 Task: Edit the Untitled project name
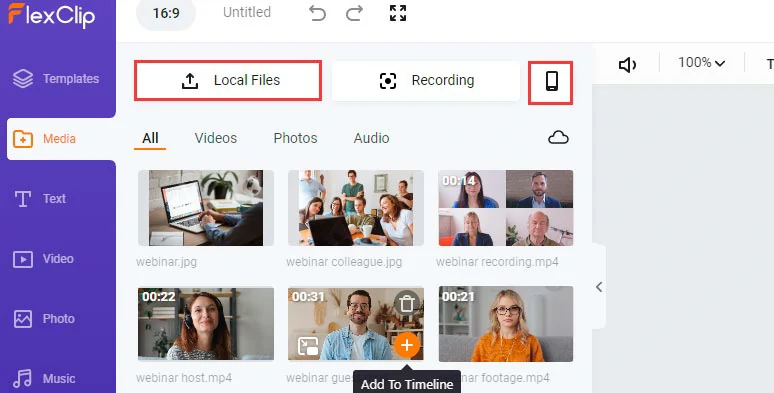click(x=247, y=12)
